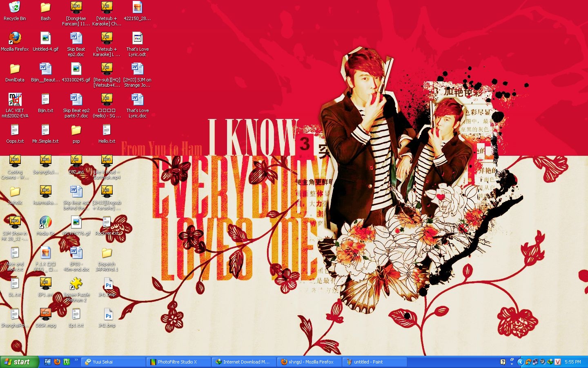Open the Bash folder on desktop
This screenshot has width=588, height=368.
point(45,11)
